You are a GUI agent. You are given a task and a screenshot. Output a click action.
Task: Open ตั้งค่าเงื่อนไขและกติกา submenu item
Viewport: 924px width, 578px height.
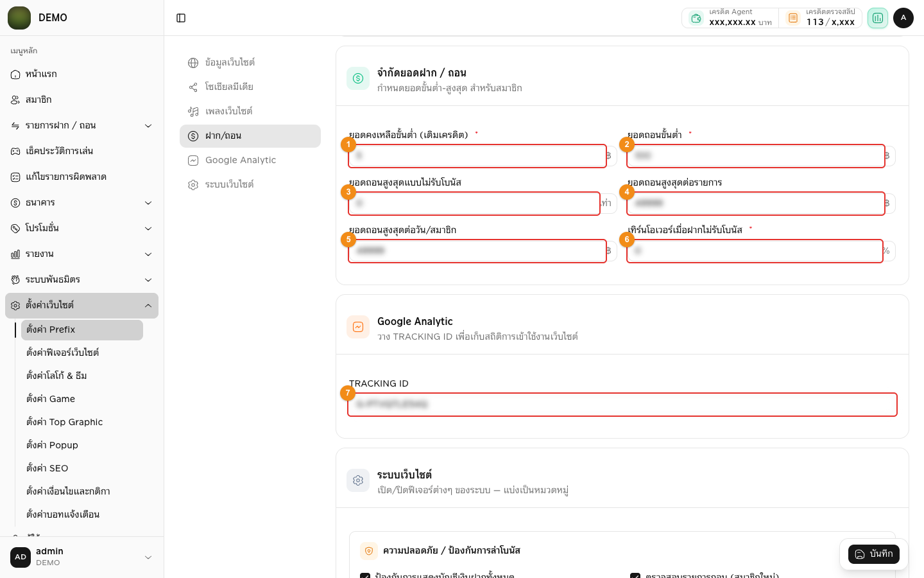[x=82, y=492]
